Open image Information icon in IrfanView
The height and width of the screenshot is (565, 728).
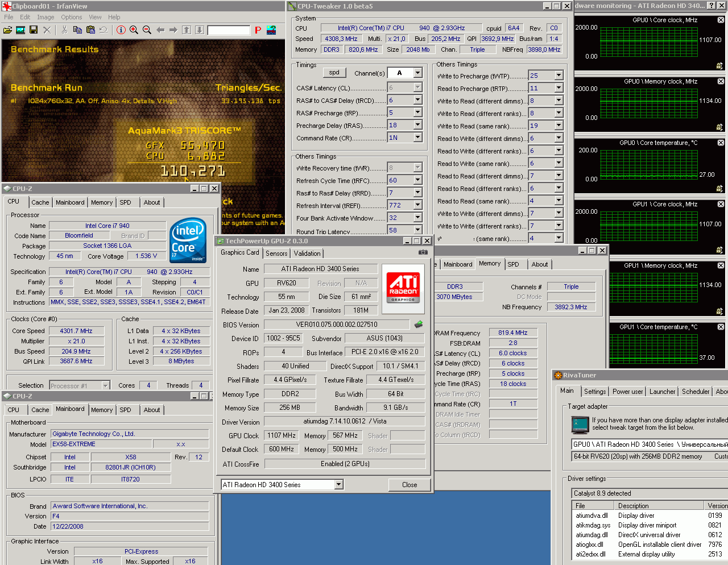pos(121,30)
